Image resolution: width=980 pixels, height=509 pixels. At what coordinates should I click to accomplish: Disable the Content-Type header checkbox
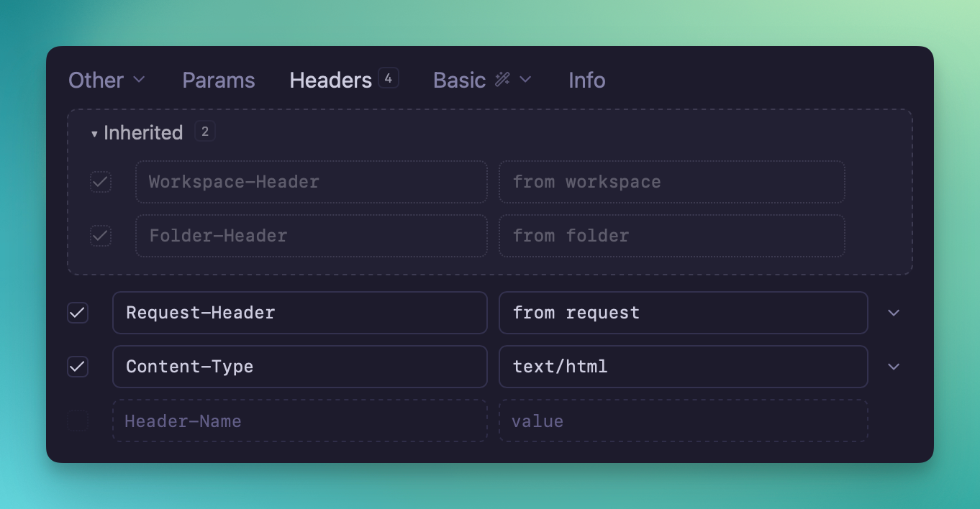point(78,367)
